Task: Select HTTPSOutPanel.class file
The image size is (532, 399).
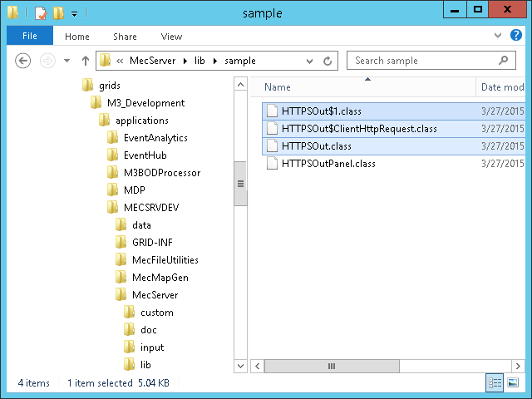Action: tap(328, 164)
